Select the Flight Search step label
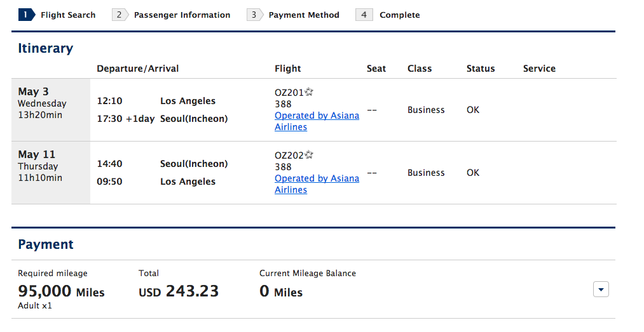 click(x=68, y=15)
